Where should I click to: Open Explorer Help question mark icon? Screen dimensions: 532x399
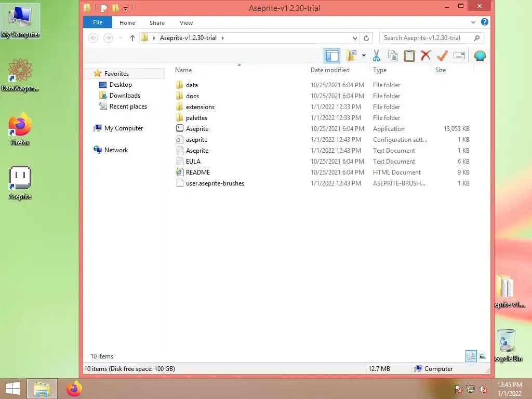pos(485,22)
